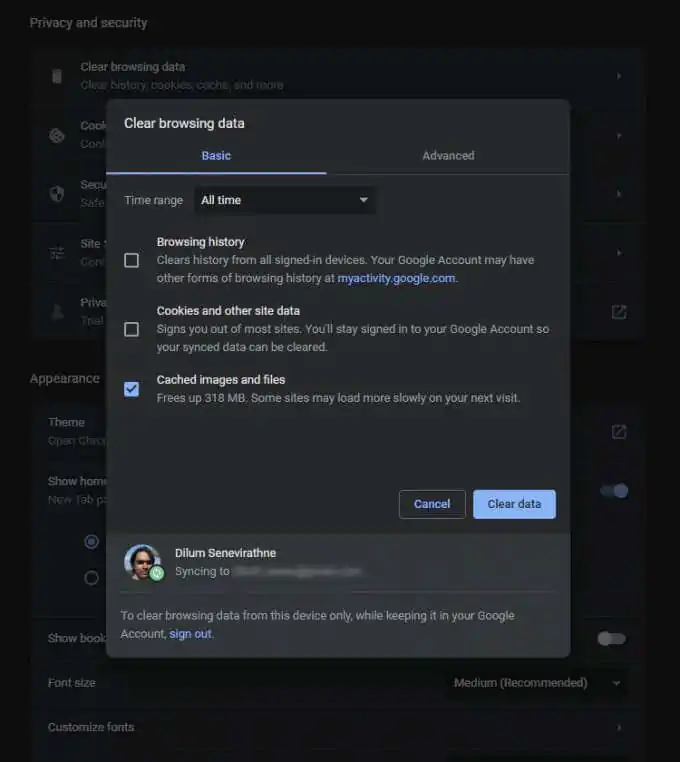Click the Dilum Senevirathne account name
The width and height of the screenshot is (680, 762).
(226, 553)
